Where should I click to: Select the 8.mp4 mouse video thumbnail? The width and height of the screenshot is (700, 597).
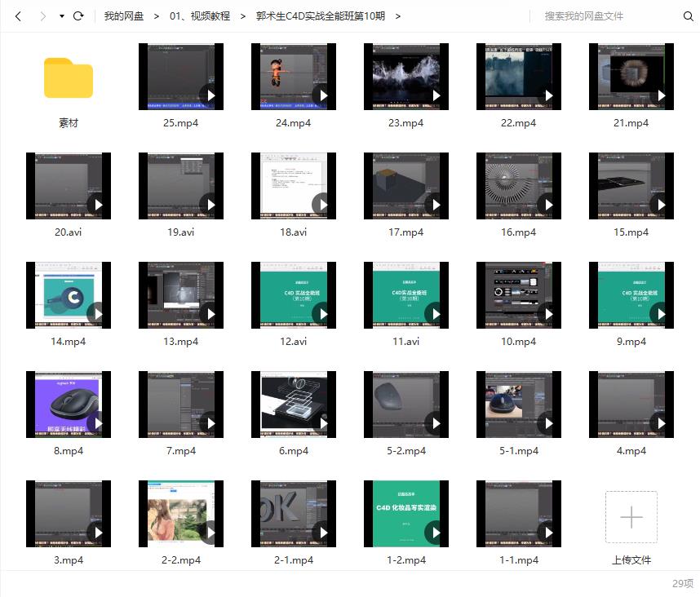[69, 405]
